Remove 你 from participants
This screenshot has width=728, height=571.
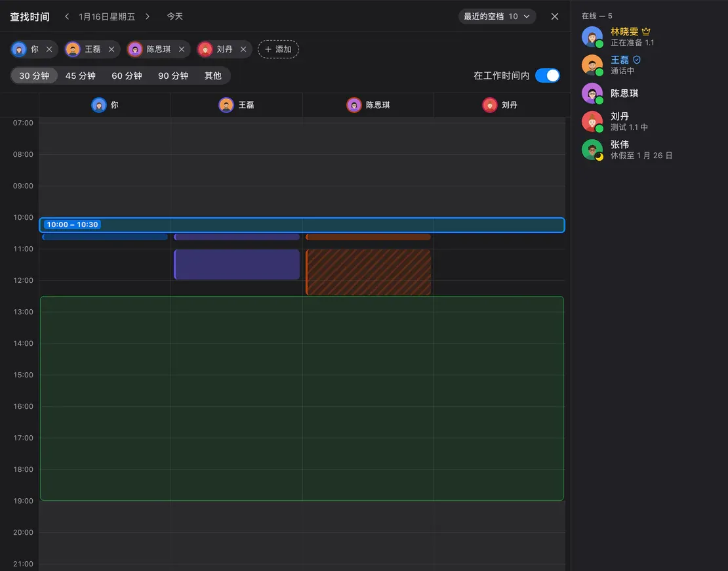click(x=49, y=49)
